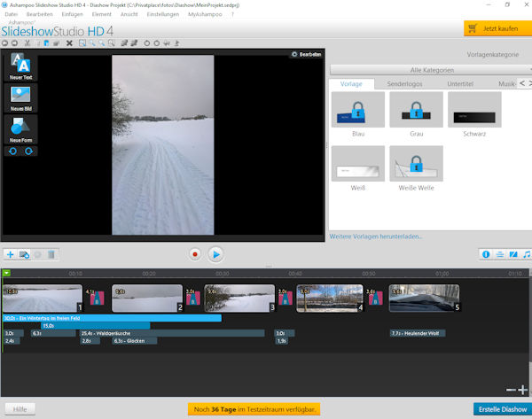The height and width of the screenshot is (419, 532).
Task: Open the Bearbeiten menu
Action: (40, 14)
